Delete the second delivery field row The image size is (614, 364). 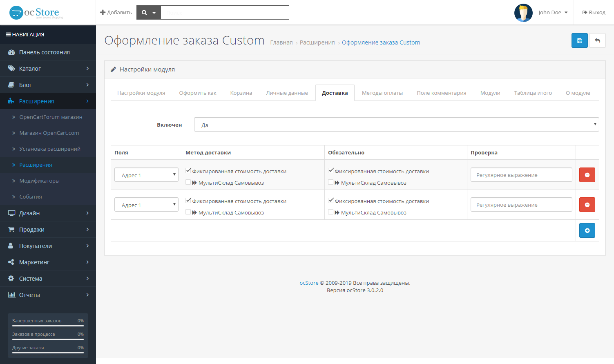587,205
